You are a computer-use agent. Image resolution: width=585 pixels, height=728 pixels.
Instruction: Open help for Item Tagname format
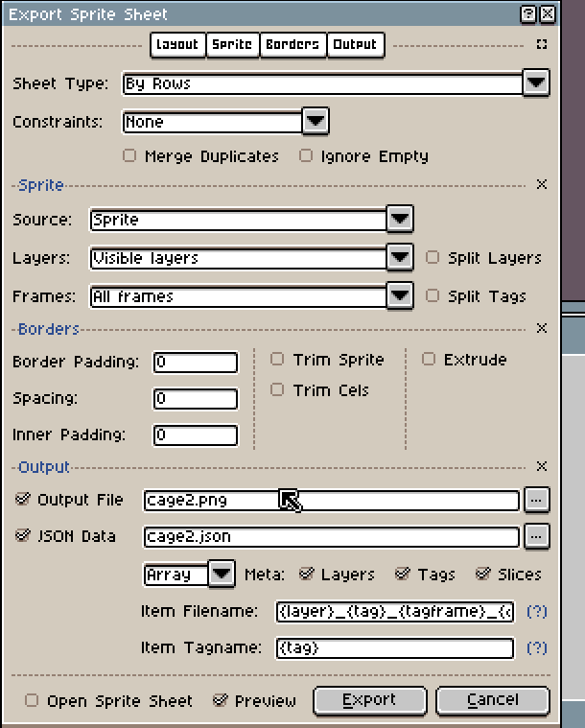(537, 647)
